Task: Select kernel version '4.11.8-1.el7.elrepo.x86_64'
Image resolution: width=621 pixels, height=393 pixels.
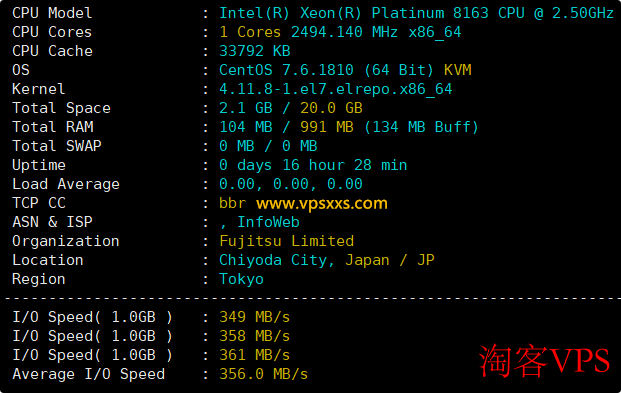Action: 336,89
